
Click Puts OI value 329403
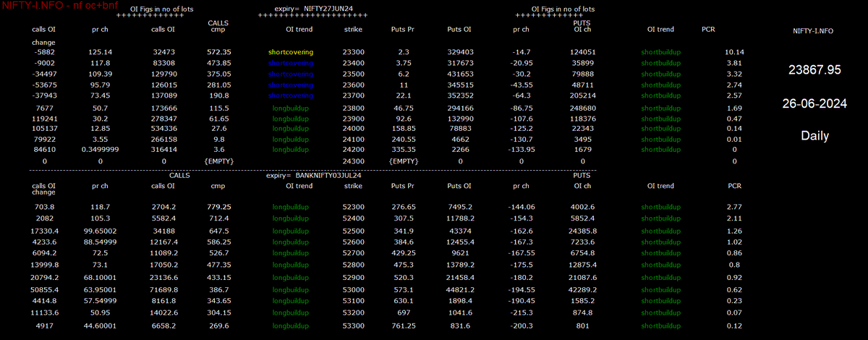[459, 52]
